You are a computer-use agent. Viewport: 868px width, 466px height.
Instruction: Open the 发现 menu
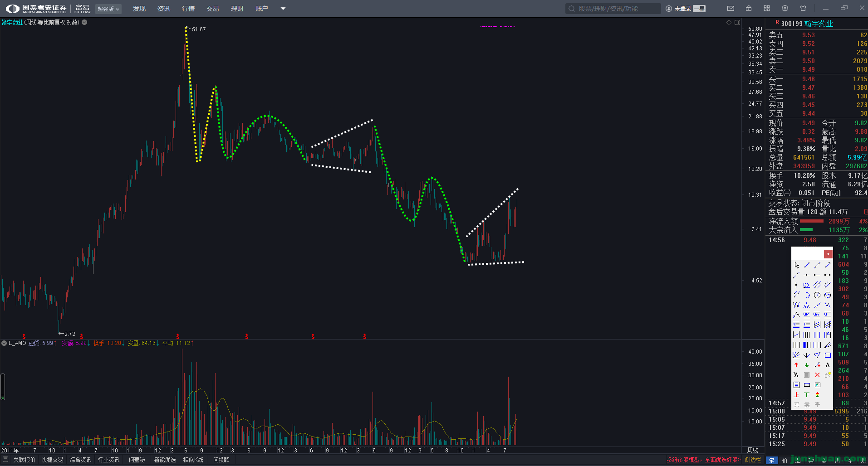click(x=139, y=9)
